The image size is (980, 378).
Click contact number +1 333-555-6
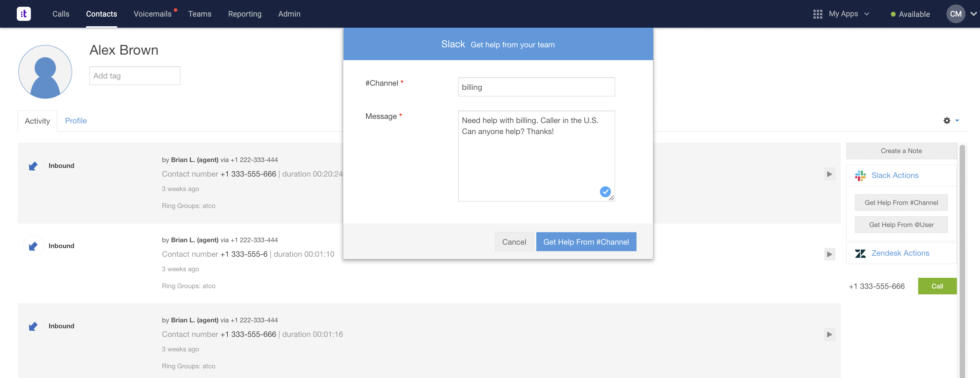coord(244,254)
